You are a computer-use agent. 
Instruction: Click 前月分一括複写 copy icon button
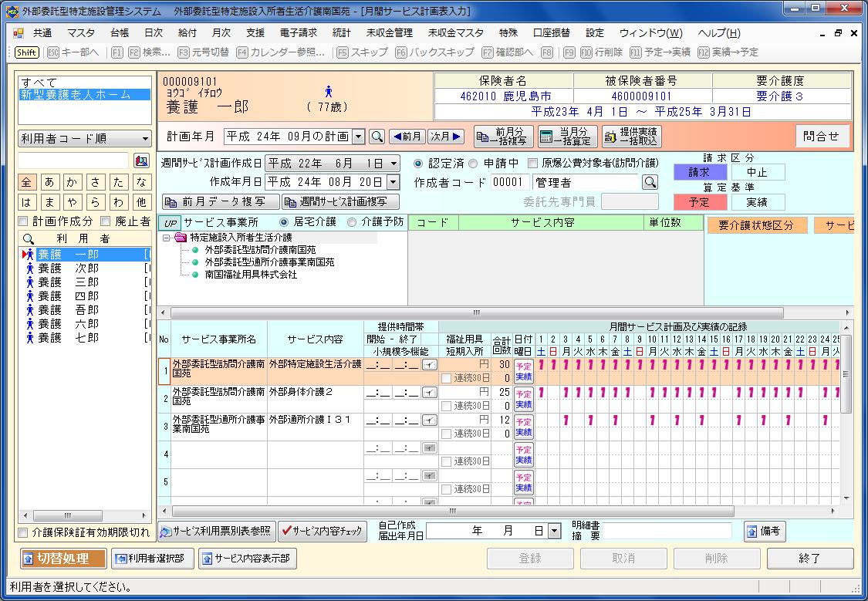pos(503,137)
